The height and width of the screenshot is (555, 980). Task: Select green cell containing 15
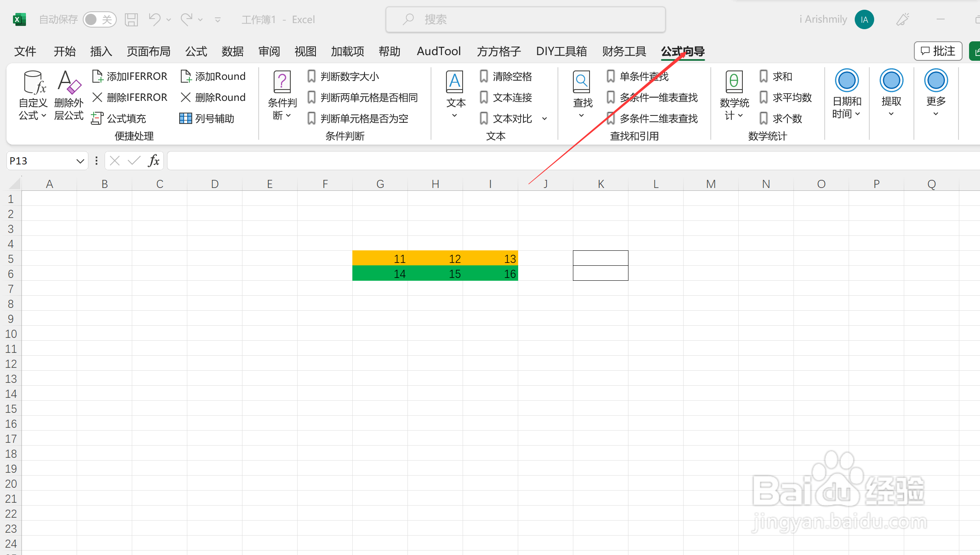[435, 273]
